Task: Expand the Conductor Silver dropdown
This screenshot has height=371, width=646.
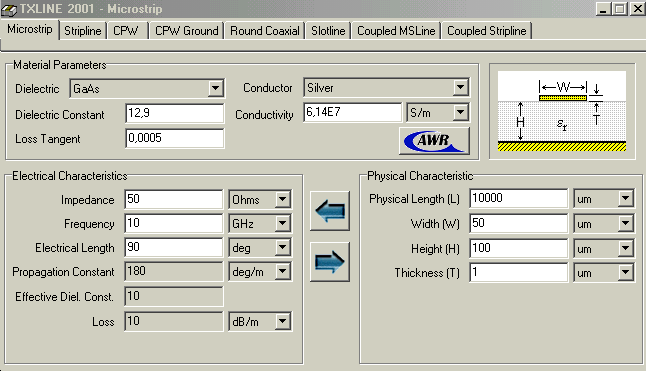Action: (460, 87)
